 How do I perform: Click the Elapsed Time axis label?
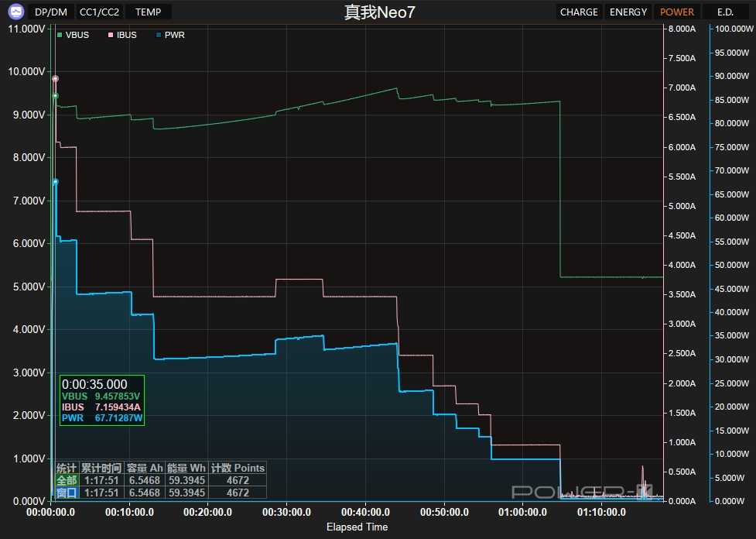point(357,527)
